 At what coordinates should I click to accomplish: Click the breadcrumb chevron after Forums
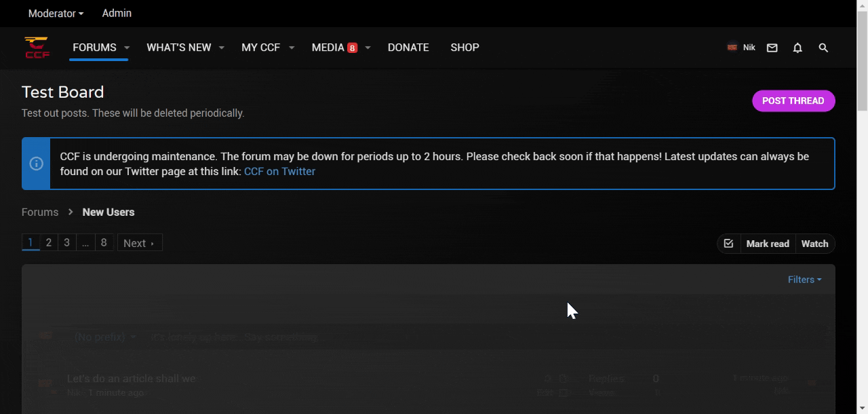pos(71,212)
